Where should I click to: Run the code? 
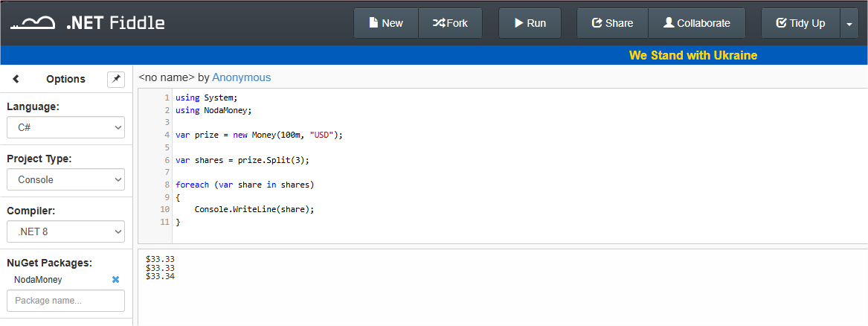coord(530,23)
